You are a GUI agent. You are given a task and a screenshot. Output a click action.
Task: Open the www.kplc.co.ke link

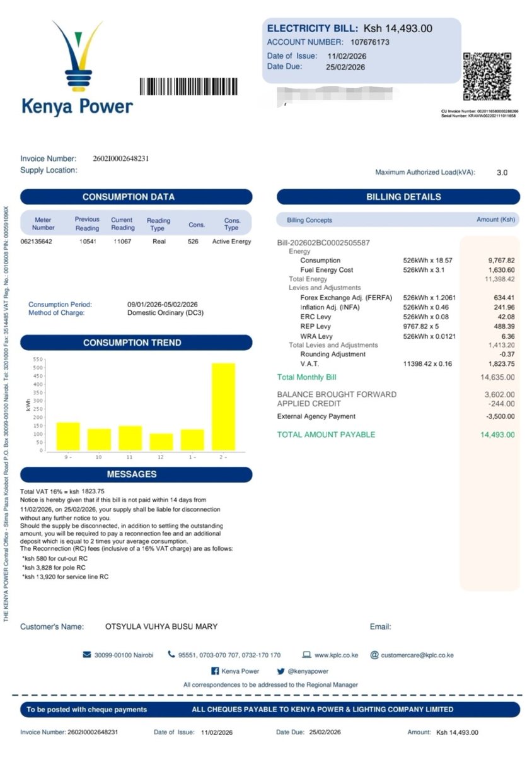tap(336, 655)
